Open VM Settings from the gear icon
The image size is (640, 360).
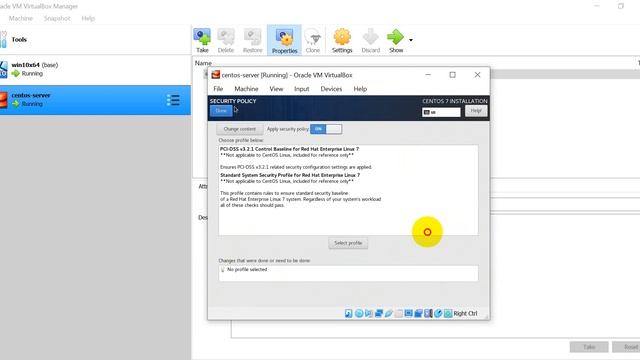pyautogui.click(x=342, y=37)
